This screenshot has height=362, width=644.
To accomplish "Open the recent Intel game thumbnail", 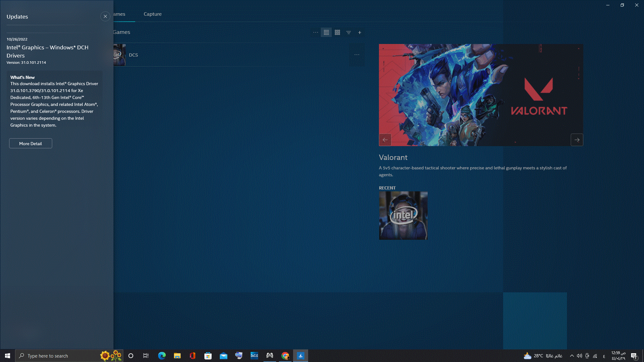I will pyautogui.click(x=403, y=216).
